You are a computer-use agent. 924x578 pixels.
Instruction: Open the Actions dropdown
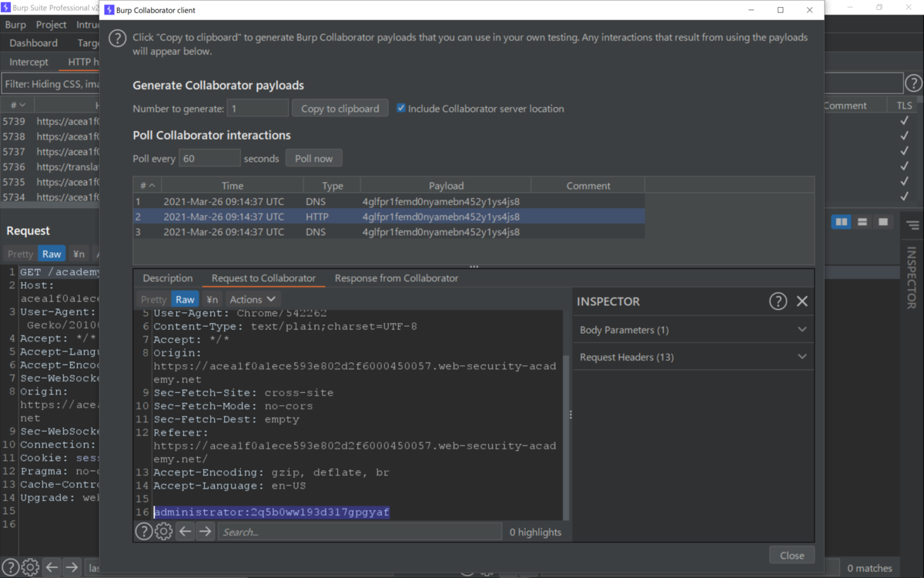[253, 299]
